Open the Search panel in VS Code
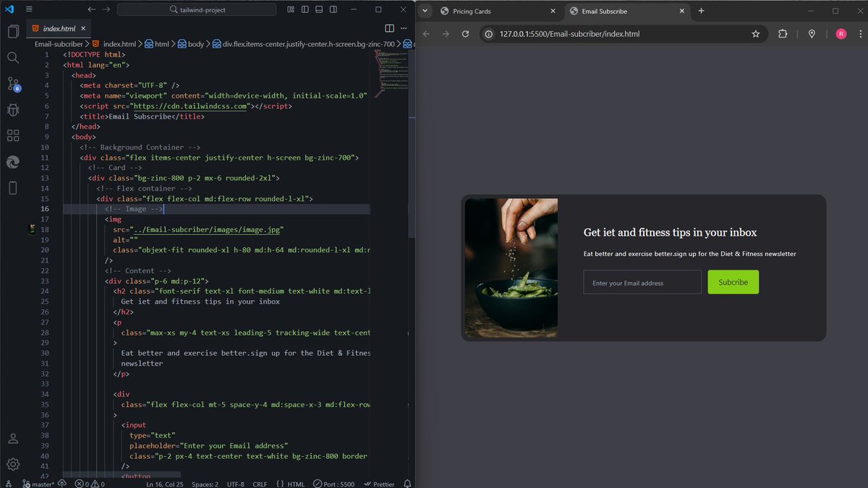868x488 pixels. click(x=12, y=57)
